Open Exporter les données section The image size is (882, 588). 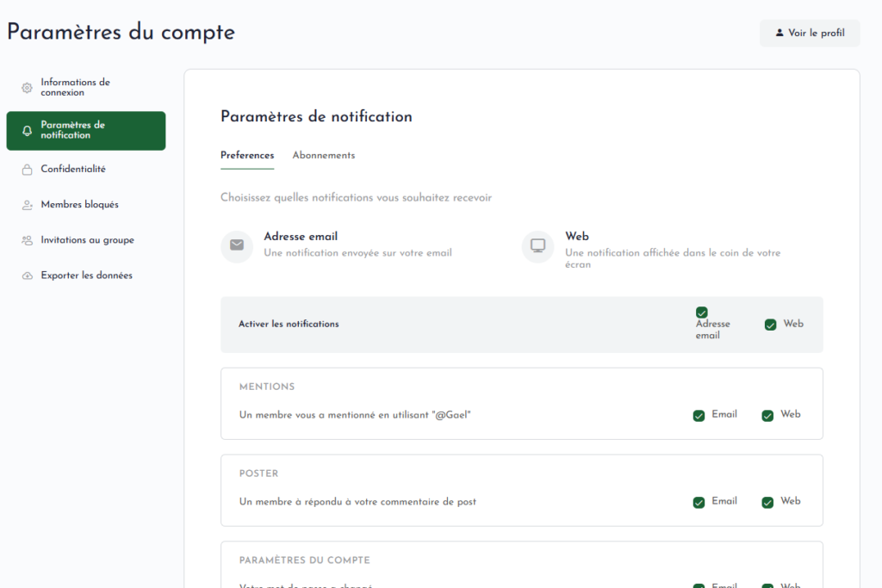[86, 275]
